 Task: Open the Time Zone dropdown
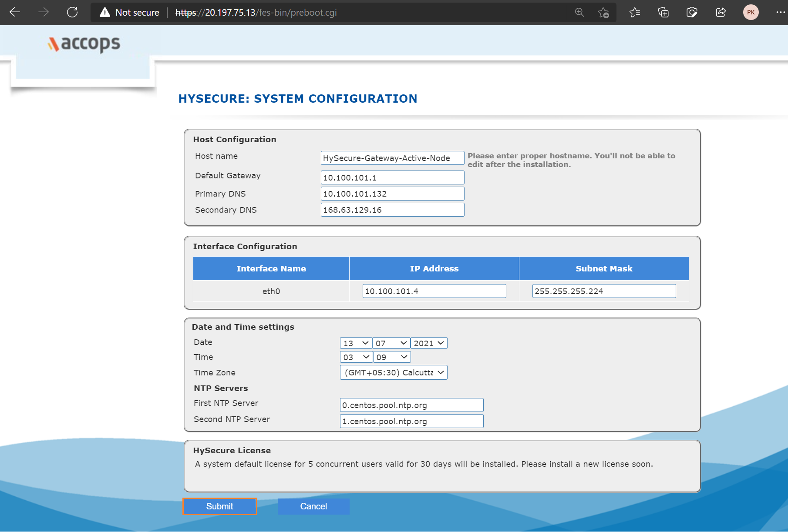pyautogui.click(x=394, y=372)
